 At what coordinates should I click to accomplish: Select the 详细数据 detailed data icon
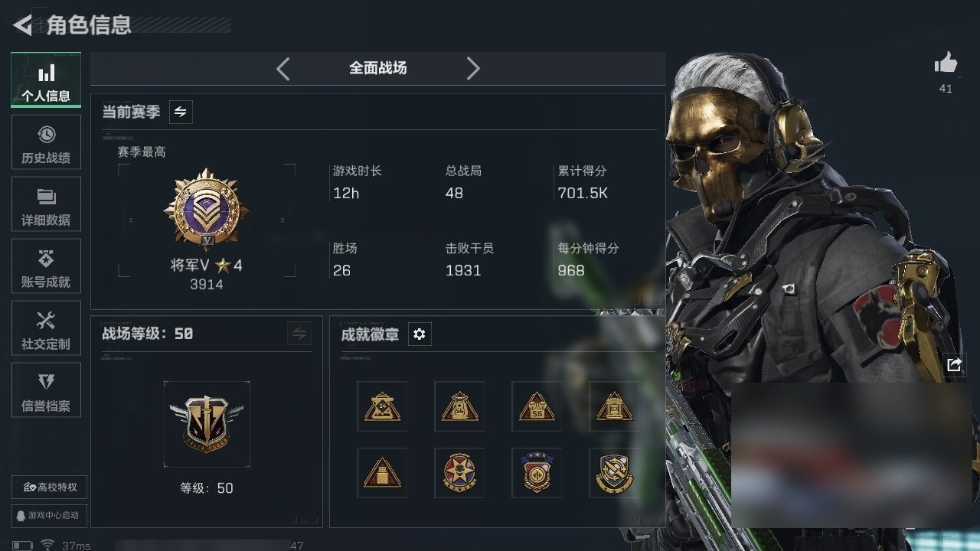tap(46, 196)
